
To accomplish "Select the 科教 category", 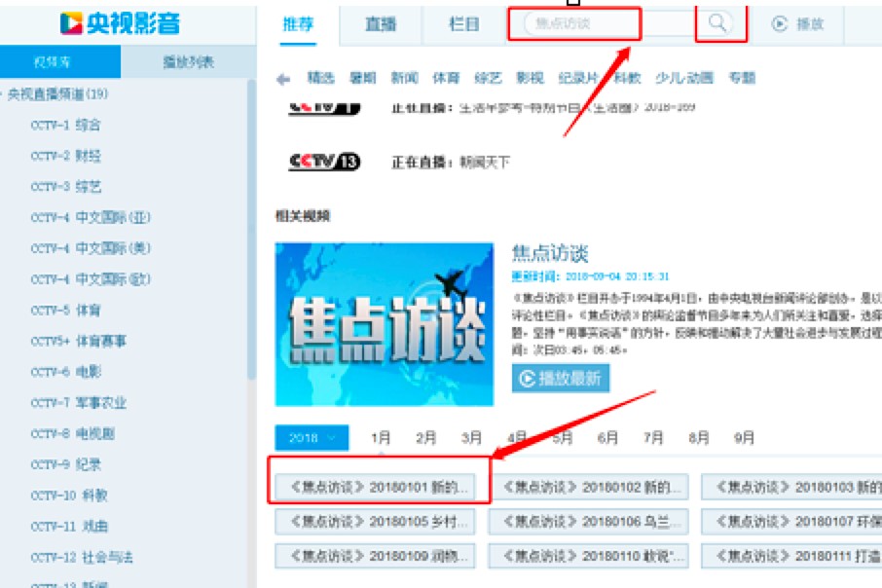I will pos(627,78).
